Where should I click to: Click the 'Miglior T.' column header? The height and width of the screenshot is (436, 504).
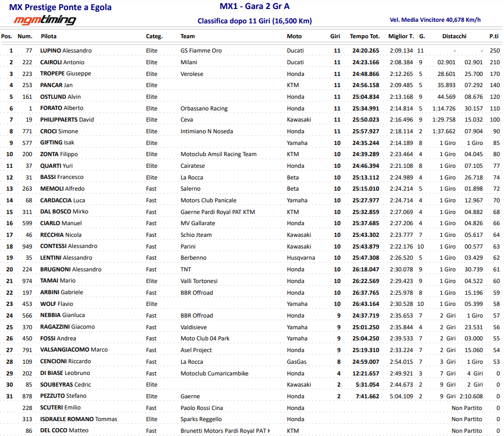(x=401, y=36)
